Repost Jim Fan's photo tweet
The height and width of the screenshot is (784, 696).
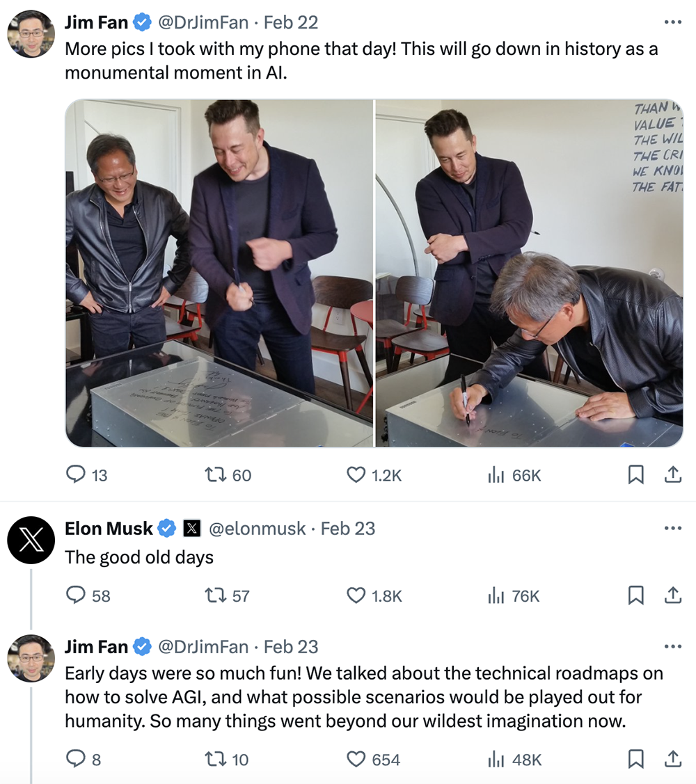point(216,475)
